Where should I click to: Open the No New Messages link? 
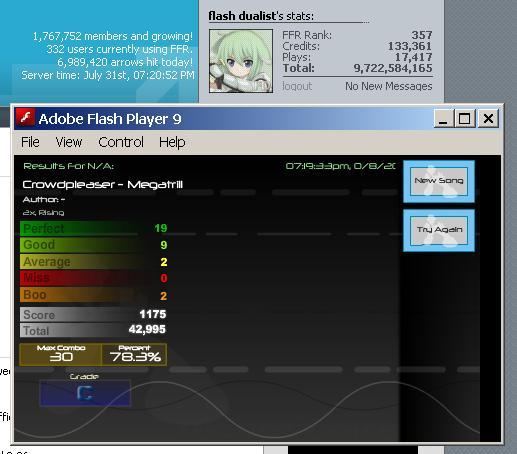pos(388,86)
